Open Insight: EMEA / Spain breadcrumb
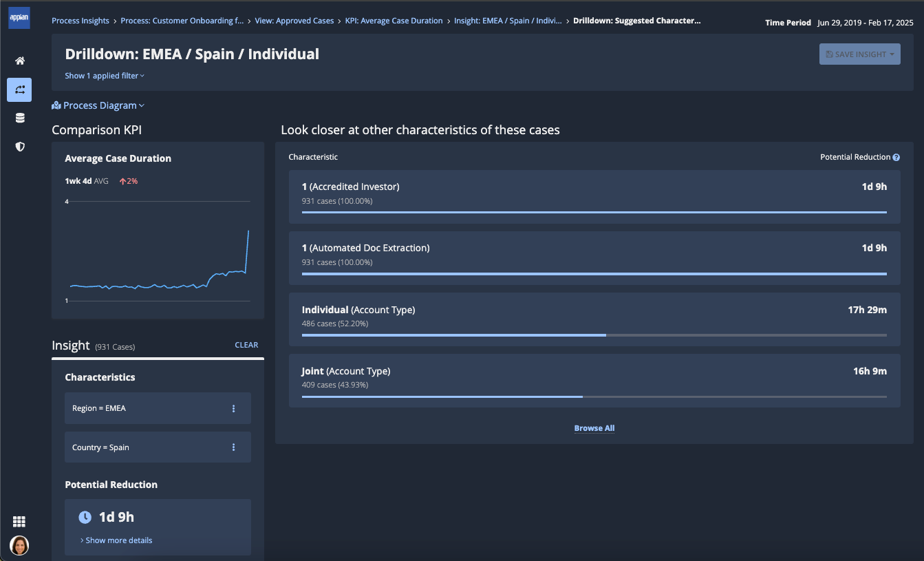 pyautogui.click(x=508, y=21)
